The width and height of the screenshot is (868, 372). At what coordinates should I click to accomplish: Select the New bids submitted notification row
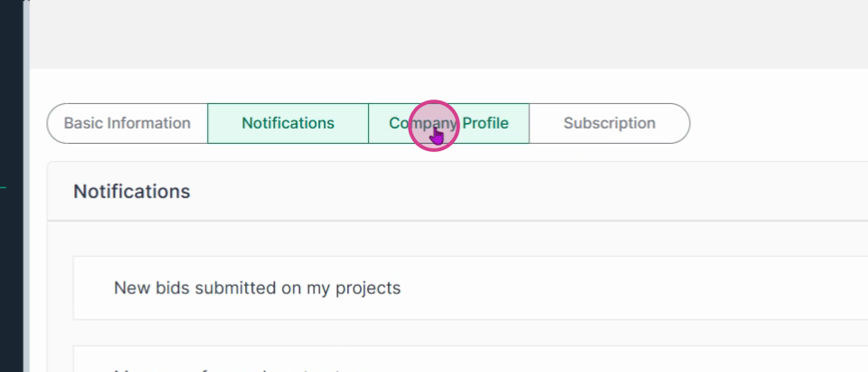[470, 288]
